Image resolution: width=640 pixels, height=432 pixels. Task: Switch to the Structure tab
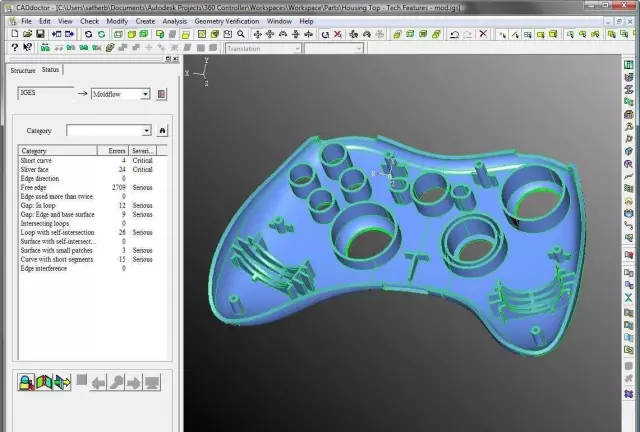tap(23, 71)
